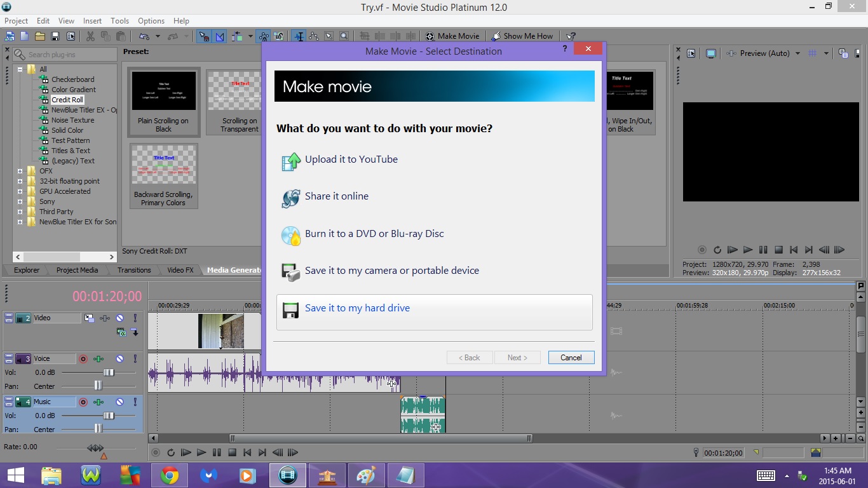Click the playback Rate slider handle
This screenshot has width=868, height=488.
pyautogui.click(x=95, y=448)
